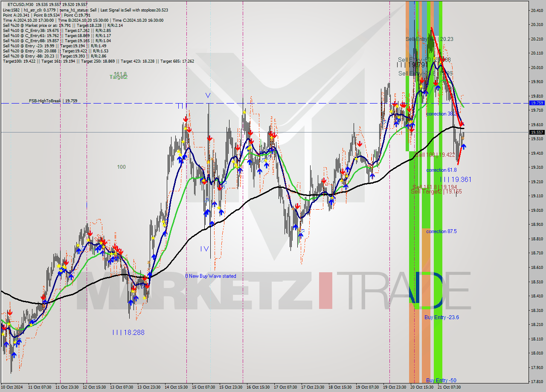Select the 'correction 87.5' label
Viewport: 546px width, 392px height.
click(x=441, y=231)
